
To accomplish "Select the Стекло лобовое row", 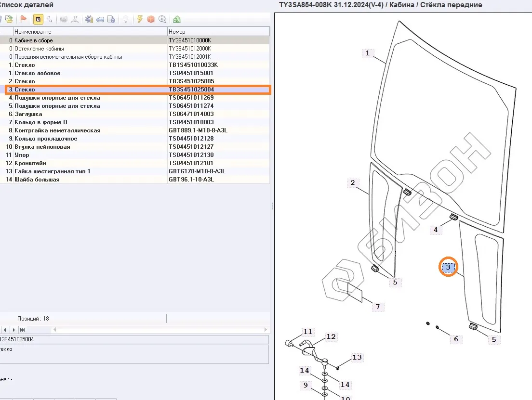I will coord(38,73).
